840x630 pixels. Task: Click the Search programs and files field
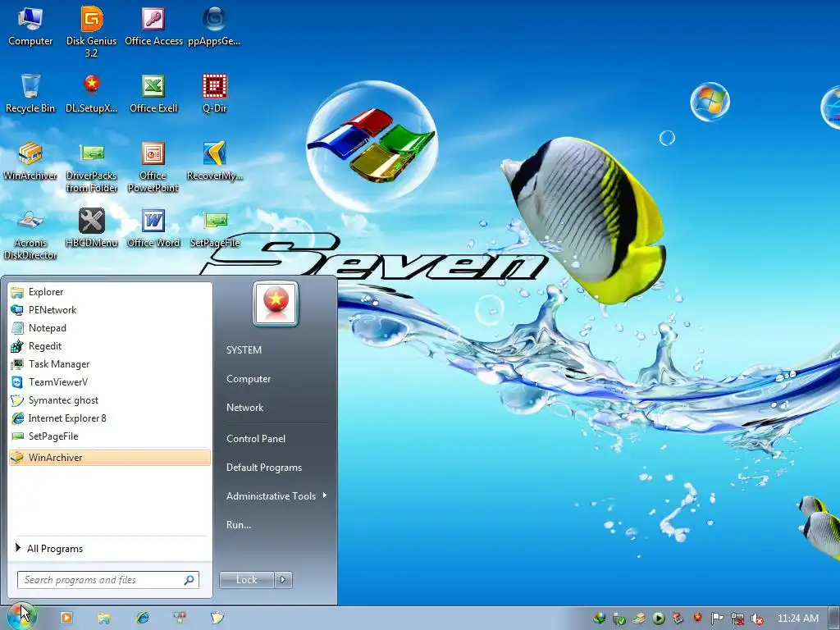(x=108, y=580)
